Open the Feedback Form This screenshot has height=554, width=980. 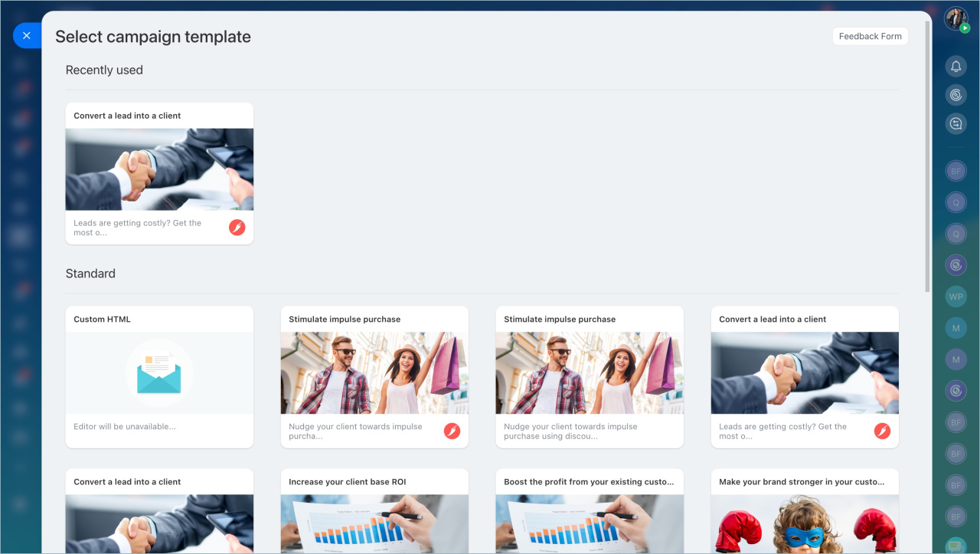click(x=870, y=36)
